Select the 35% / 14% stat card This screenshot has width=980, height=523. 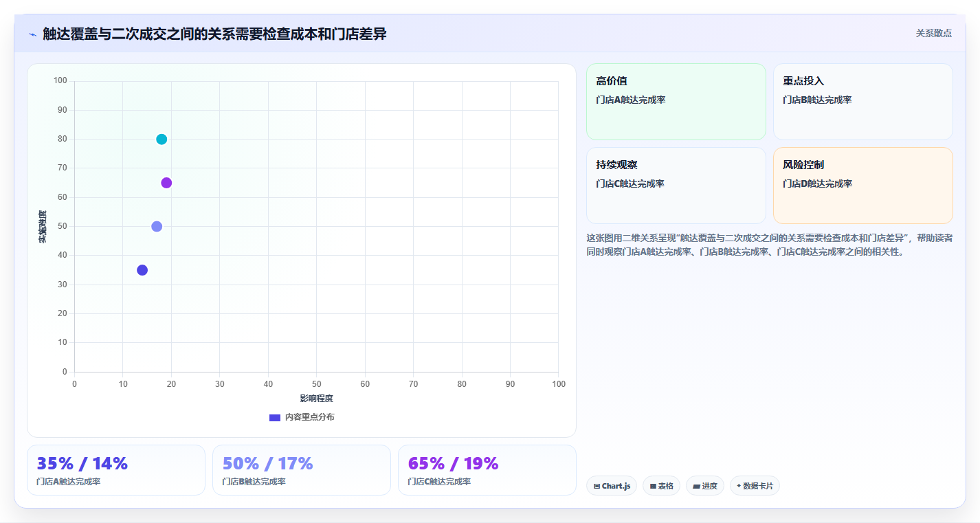(x=116, y=470)
